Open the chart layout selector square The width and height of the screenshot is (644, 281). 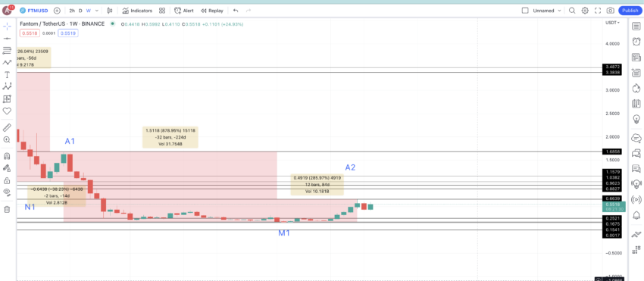click(x=524, y=11)
